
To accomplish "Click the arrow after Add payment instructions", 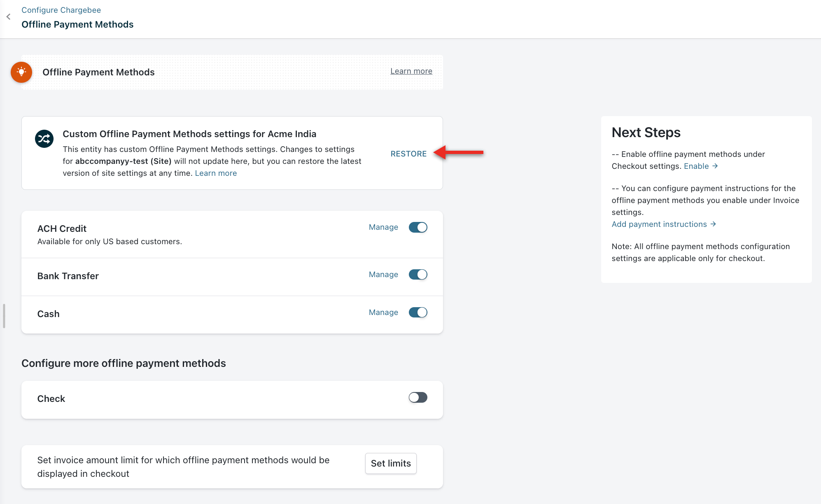I will [x=713, y=224].
